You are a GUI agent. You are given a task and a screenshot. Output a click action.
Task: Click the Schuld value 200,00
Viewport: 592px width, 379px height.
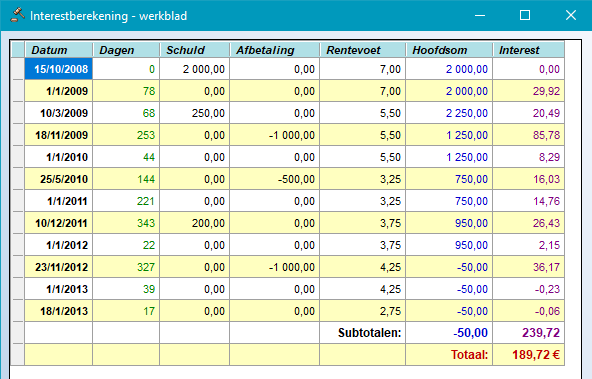(194, 223)
